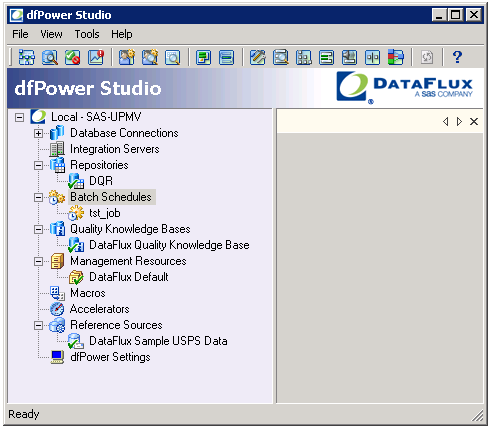The width and height of the screenshot is (491, 428).
Task: Click the pencil editing toolbar icon
Action: tap(258, 57)
